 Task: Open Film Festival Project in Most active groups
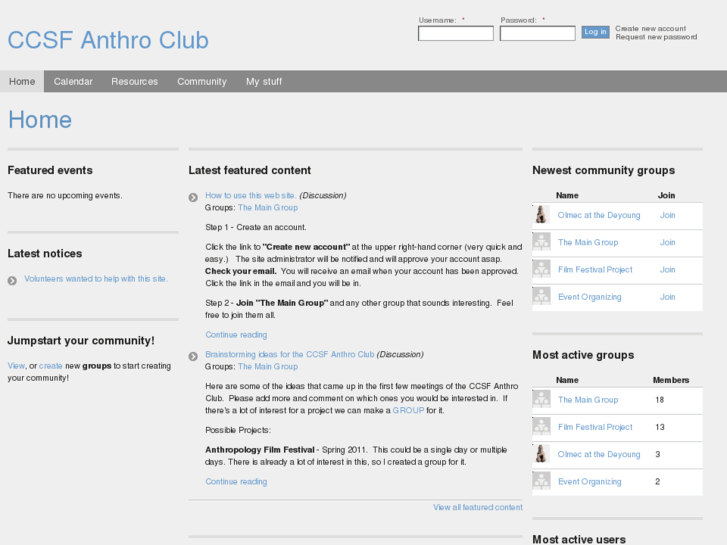(595, 427)
